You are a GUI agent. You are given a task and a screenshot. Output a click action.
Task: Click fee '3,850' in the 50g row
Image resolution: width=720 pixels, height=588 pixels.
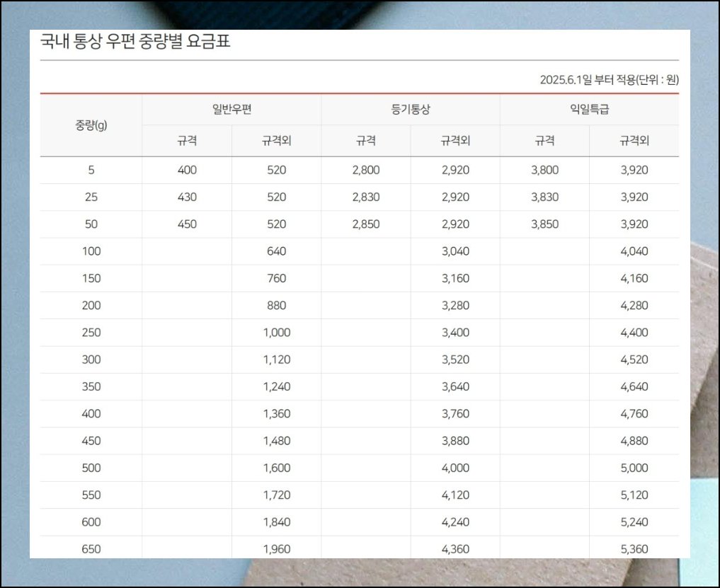pos(545,224)
